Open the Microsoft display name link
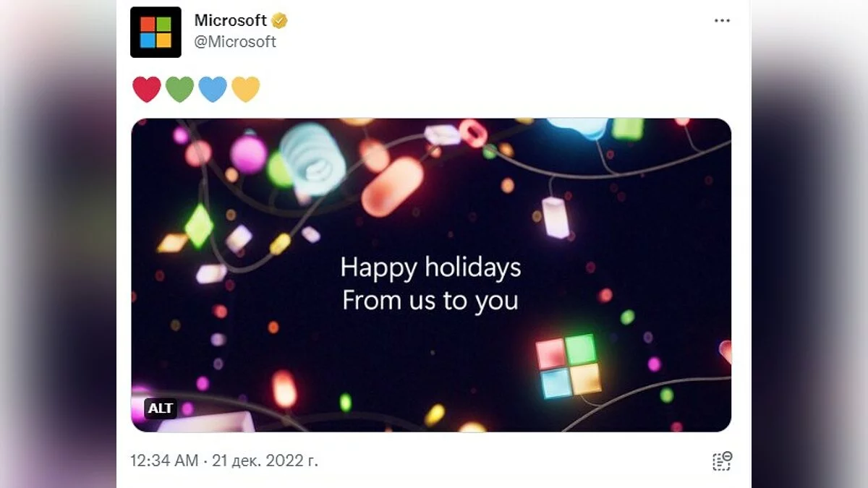This screenshot has width=868, height=488. 230,20
